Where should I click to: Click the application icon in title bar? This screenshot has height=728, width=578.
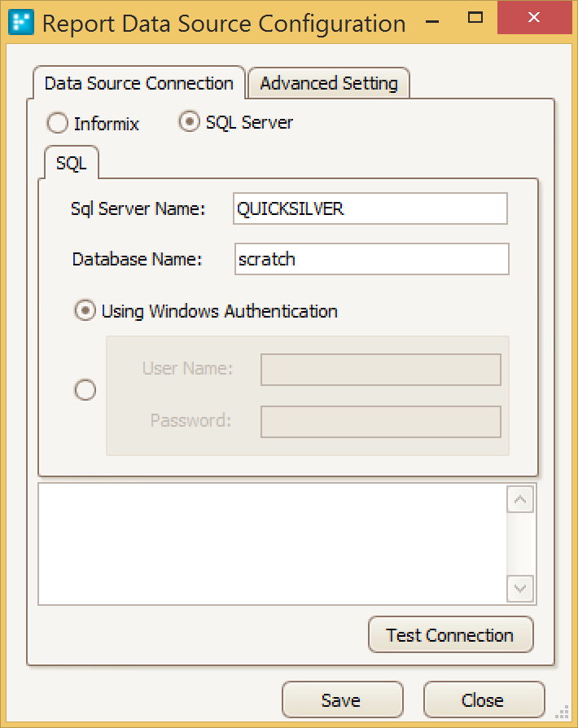pos(20,22)
